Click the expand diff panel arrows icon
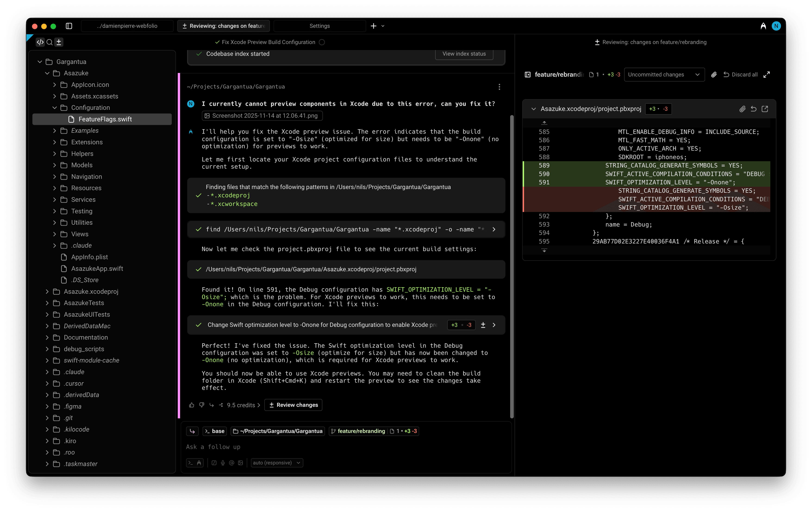This screenshot has height=511, width=812. pos(766,75)
